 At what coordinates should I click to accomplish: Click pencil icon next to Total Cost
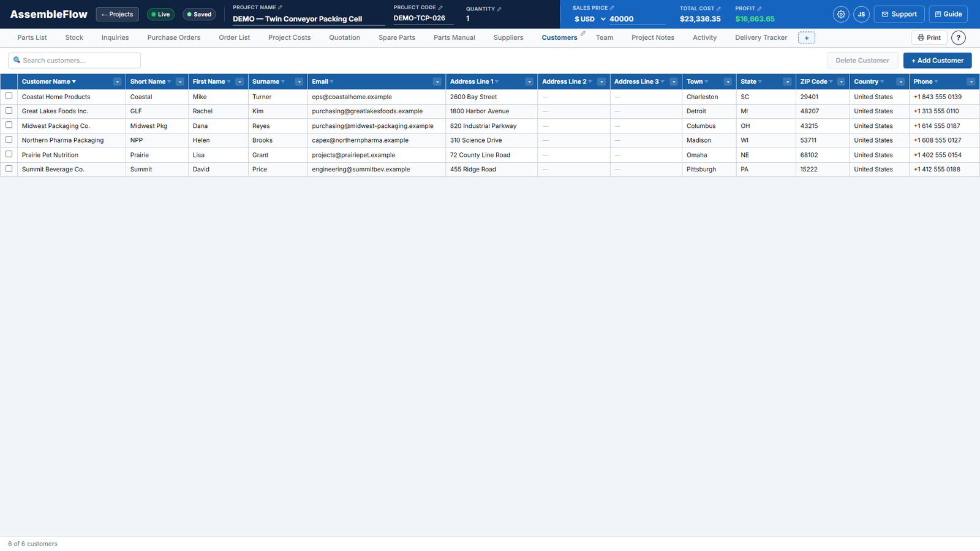click(x=718, y=9)
